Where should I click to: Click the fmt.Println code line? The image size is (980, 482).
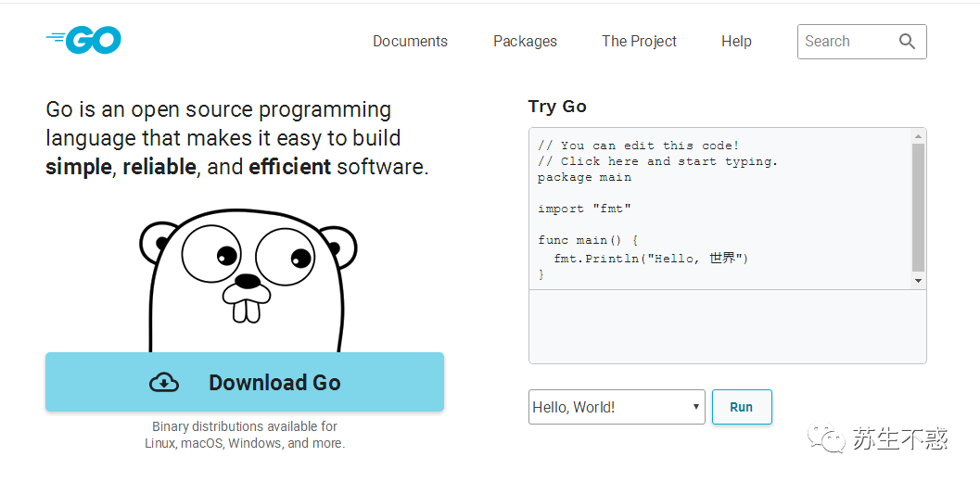coord(651,258)
